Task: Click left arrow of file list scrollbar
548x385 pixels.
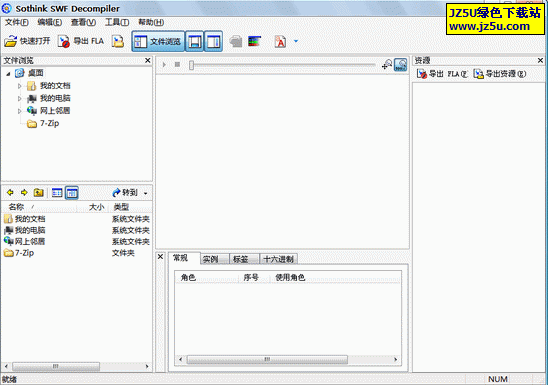Action: point(6,366)
